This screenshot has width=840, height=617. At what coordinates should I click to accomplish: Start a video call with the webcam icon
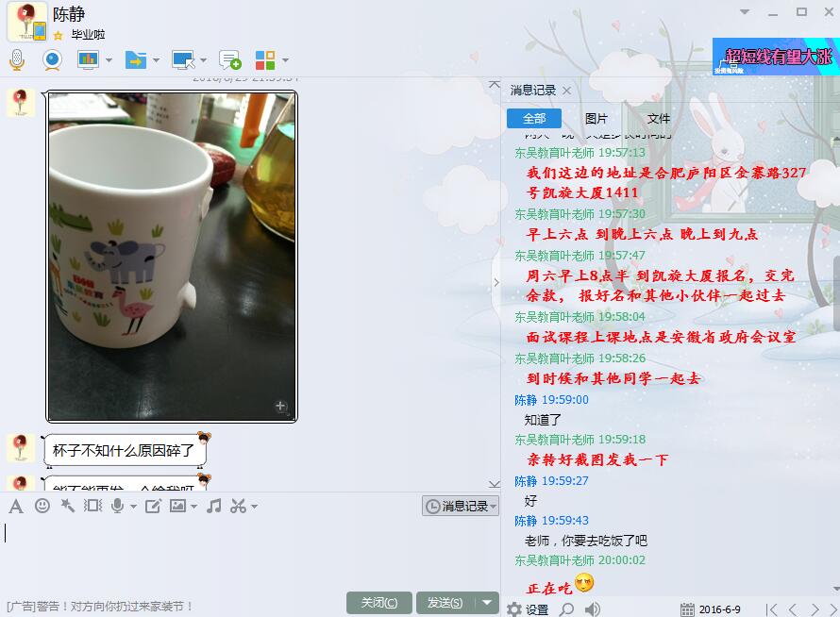pos(52,59)
